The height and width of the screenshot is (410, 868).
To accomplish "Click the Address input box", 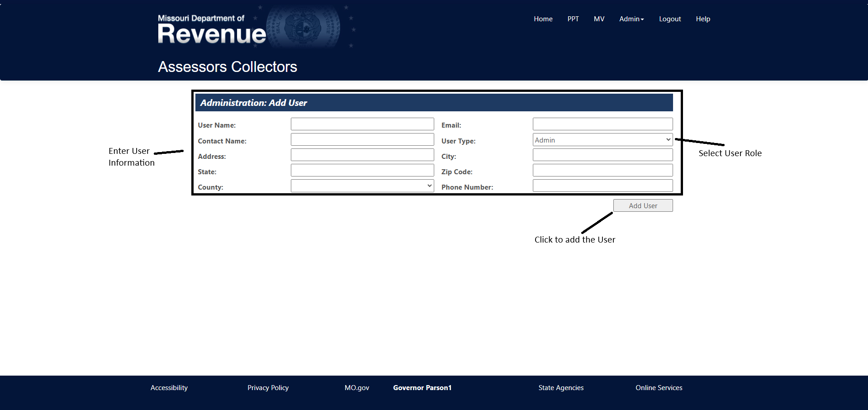I will coord(362,155).
